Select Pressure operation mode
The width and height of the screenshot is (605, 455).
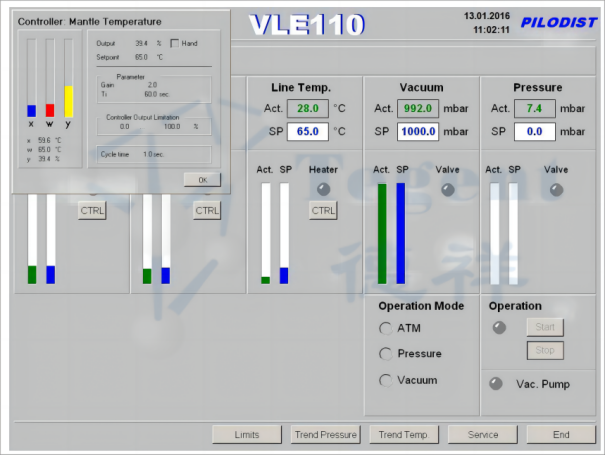tap(386, 354)
